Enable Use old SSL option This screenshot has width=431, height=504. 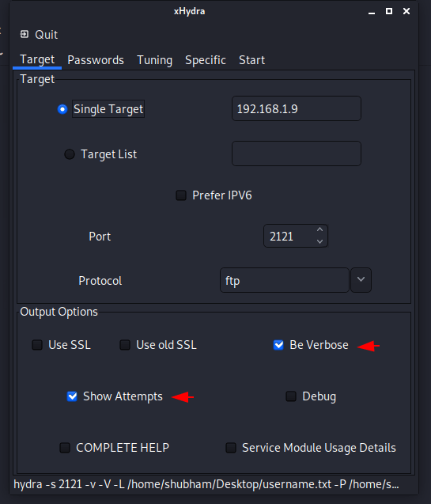point(125,345)
